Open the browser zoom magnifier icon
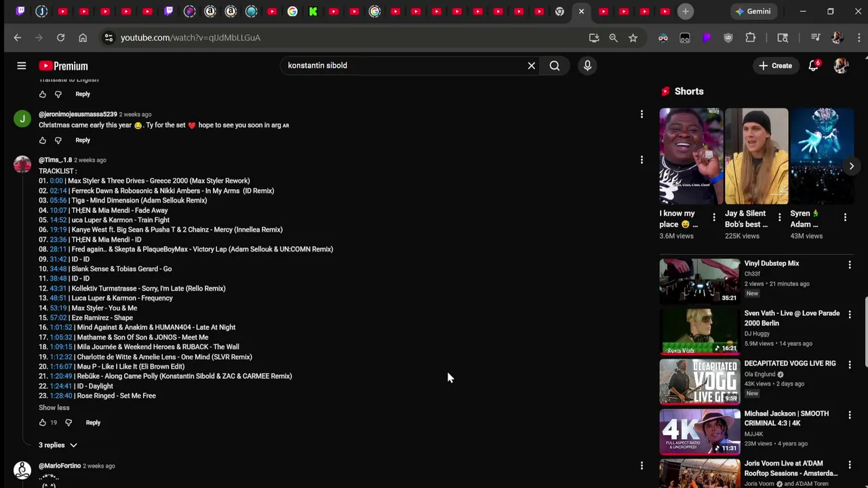The width and height of the screenshot is (868, 488). [613, 38]
